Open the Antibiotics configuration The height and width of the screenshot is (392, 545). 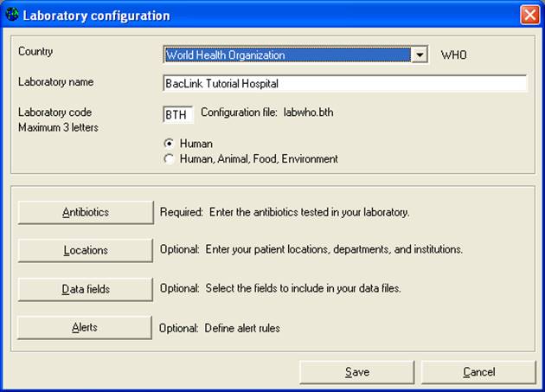click(86, 212)
